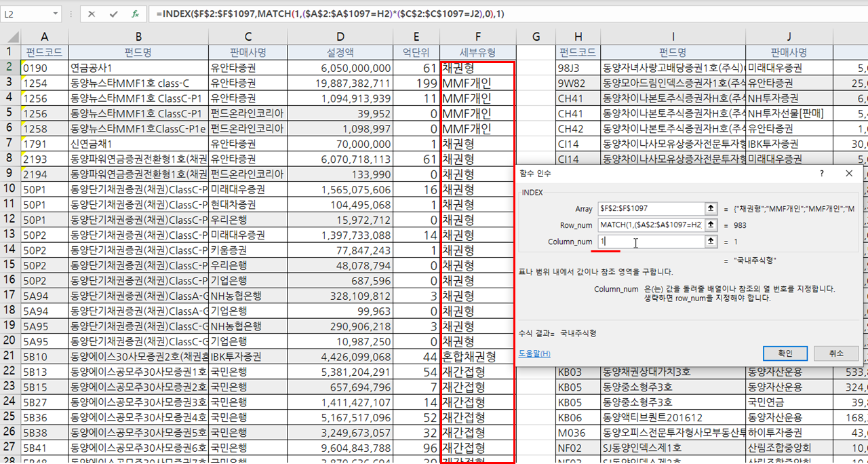Click cell 2193 in column A

(44, 159)
